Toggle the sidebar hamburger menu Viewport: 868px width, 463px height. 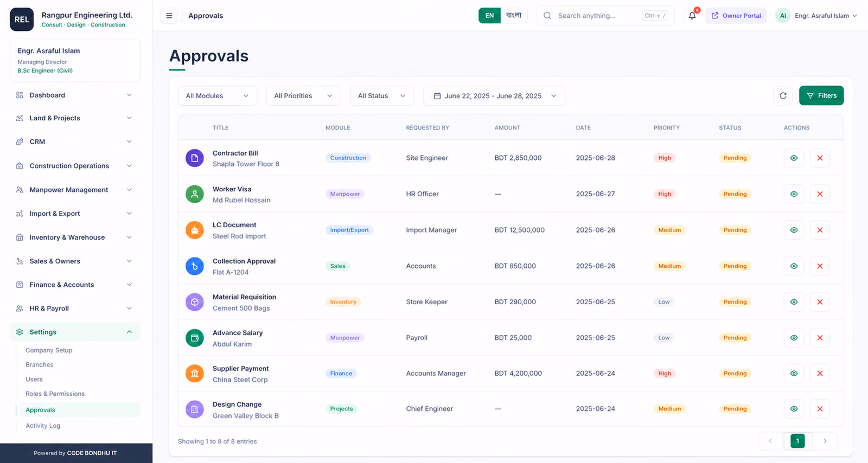(x=169, y=16)
